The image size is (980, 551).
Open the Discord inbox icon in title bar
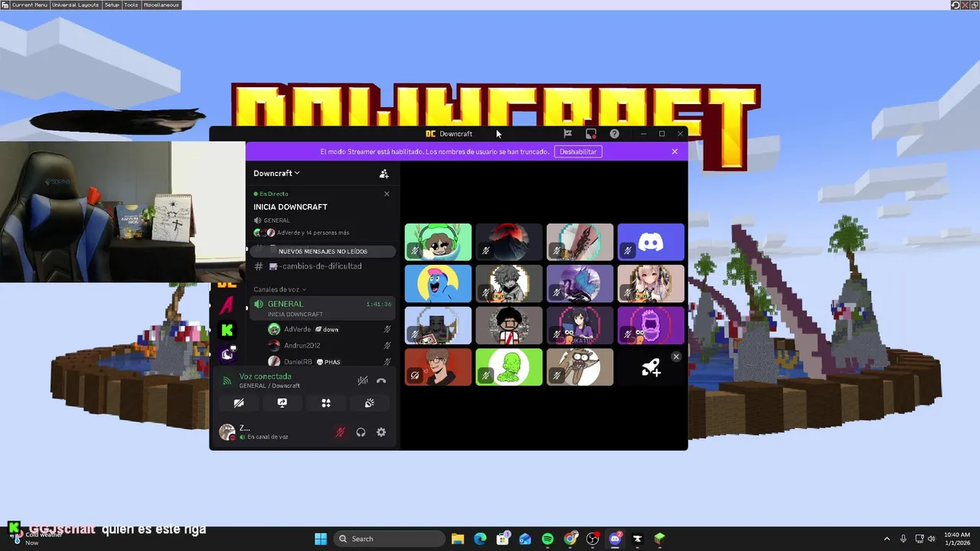point(590,134)
